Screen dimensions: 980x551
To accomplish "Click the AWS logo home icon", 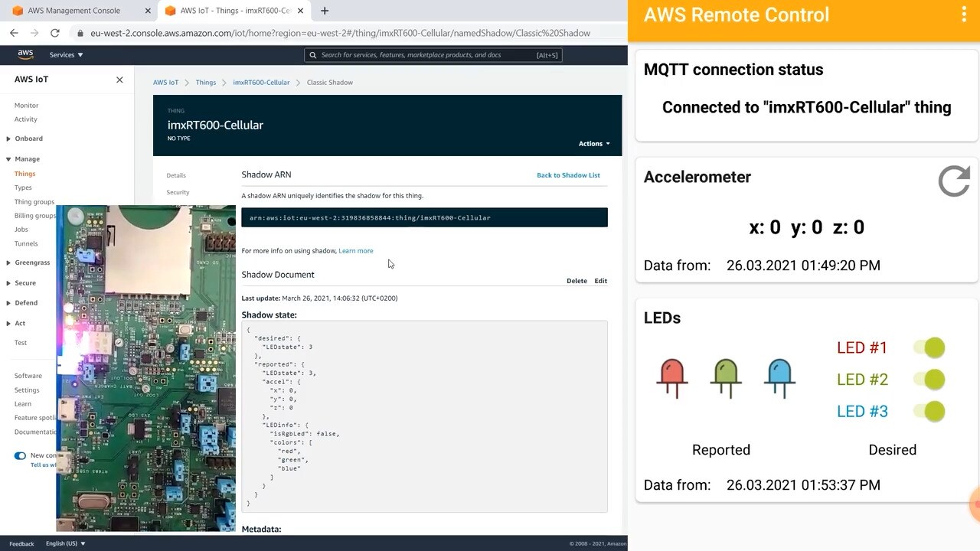I will (x=25, y=55).
